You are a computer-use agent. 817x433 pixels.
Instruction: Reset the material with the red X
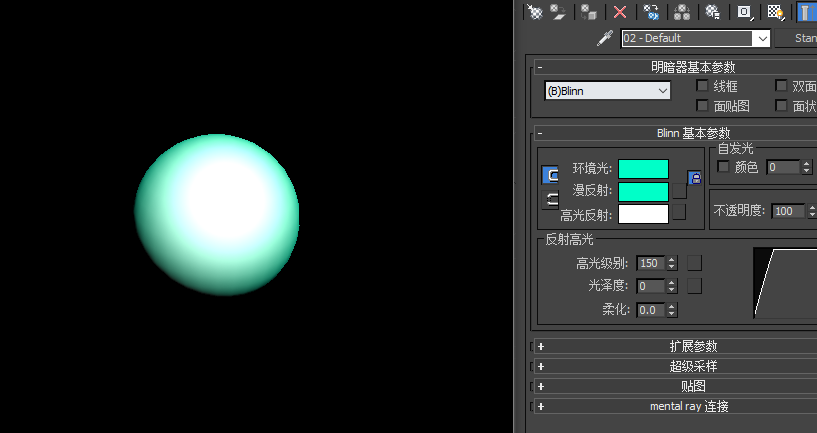click(620, 11)
